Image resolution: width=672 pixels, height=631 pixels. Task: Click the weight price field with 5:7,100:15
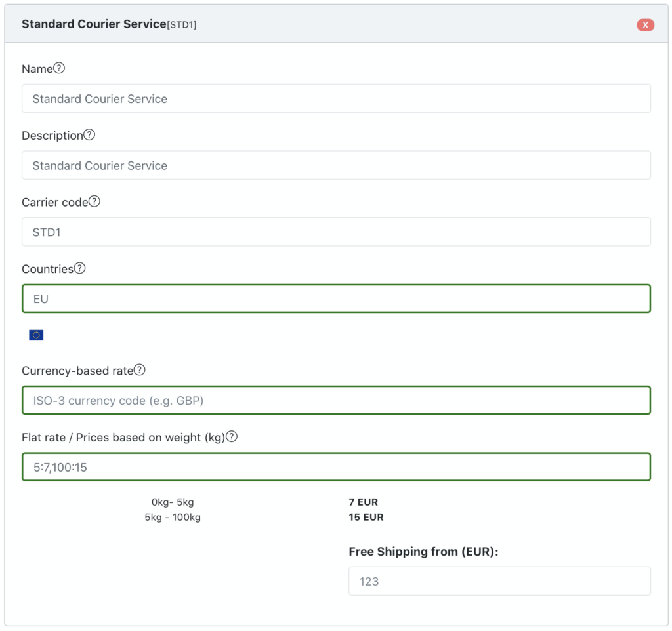336,467
